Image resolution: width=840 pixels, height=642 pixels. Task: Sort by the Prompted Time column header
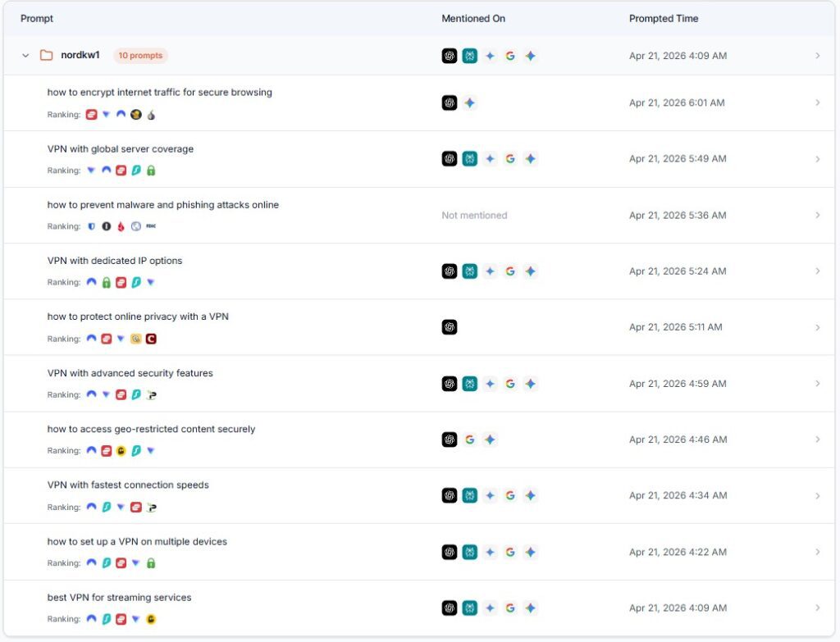[664, 18]
